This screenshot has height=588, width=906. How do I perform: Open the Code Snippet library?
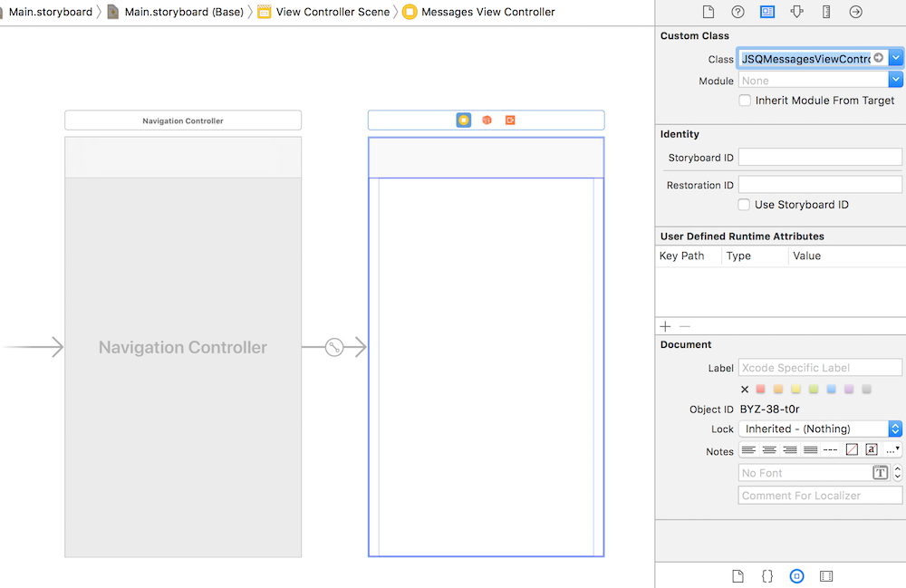click(x=767, y=575)
